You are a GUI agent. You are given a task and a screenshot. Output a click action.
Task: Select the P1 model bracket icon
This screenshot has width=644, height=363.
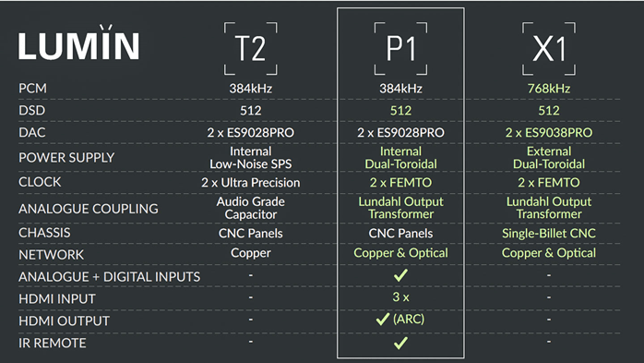pos(400,49)
